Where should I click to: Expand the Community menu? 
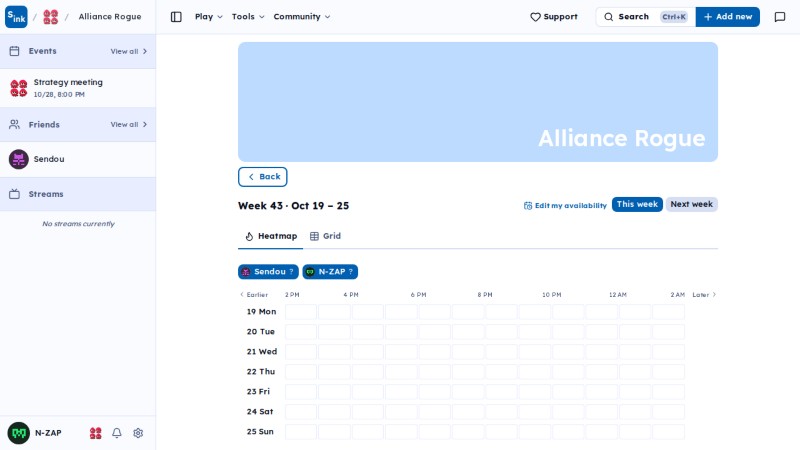[302, 17]
